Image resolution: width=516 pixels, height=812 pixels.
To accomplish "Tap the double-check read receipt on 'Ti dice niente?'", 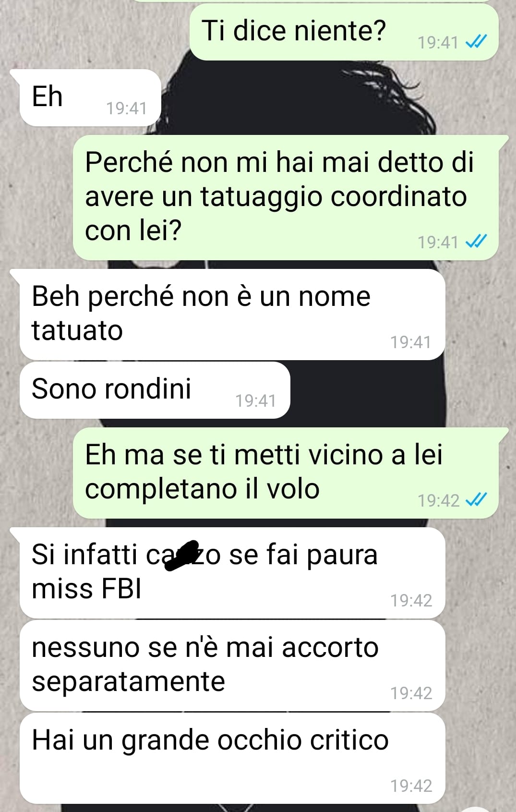I will point(476,42).
